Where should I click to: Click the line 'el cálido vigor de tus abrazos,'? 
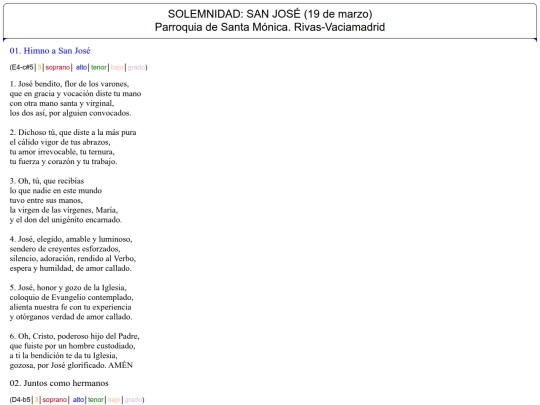(x=60, y=142)
